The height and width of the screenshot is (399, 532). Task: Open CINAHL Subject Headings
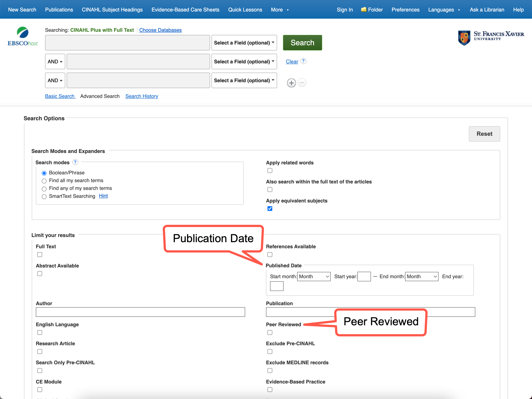point(112,10)
